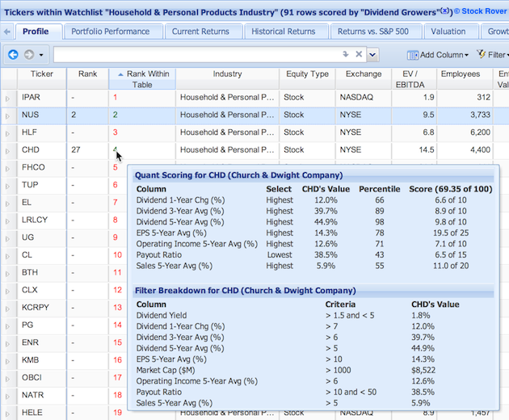Click the NASDAQ exchange cell for IPAR
The width and height of the screenshot is (509, 420).
tap(364, 98)
